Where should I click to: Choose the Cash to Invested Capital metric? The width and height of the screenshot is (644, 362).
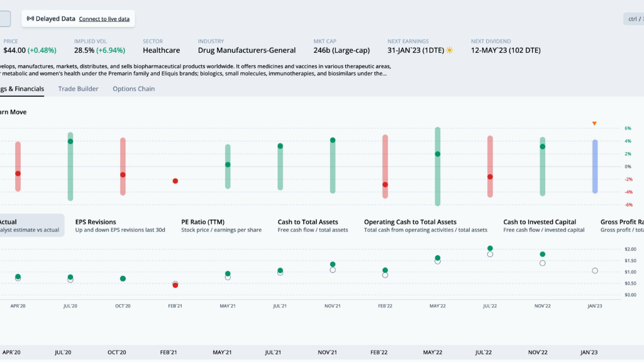tap(543, 226)
